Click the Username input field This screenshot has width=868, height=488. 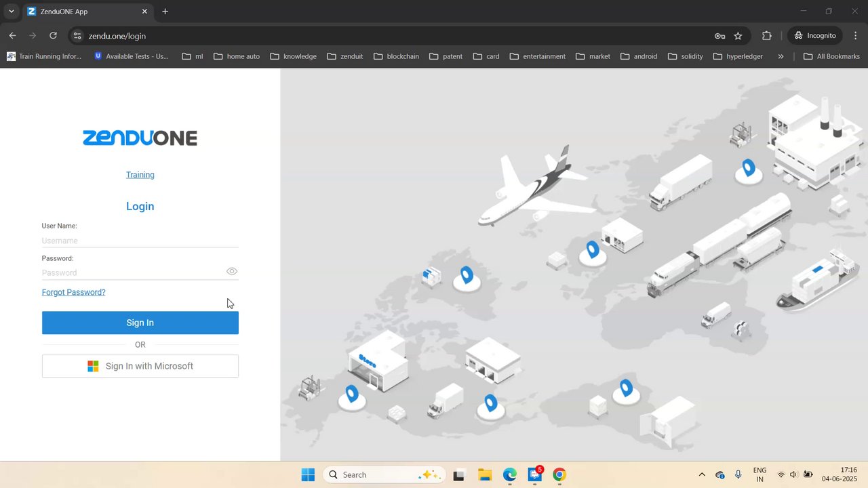click(x=140, y=241)
